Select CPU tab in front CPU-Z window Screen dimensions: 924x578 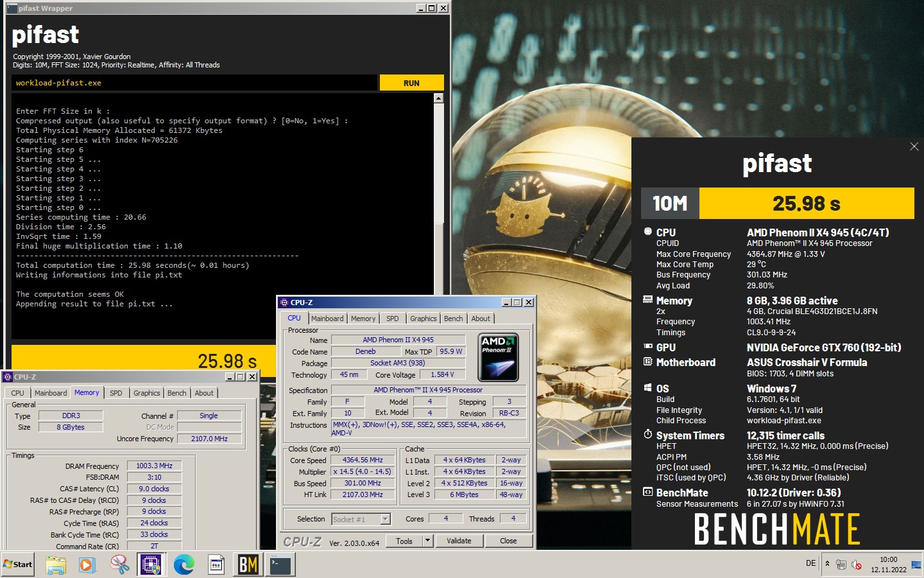coord(295,318)
